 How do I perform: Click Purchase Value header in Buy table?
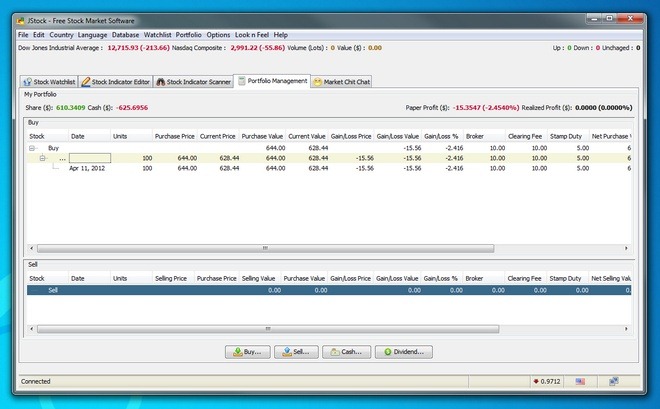[262, 136]
